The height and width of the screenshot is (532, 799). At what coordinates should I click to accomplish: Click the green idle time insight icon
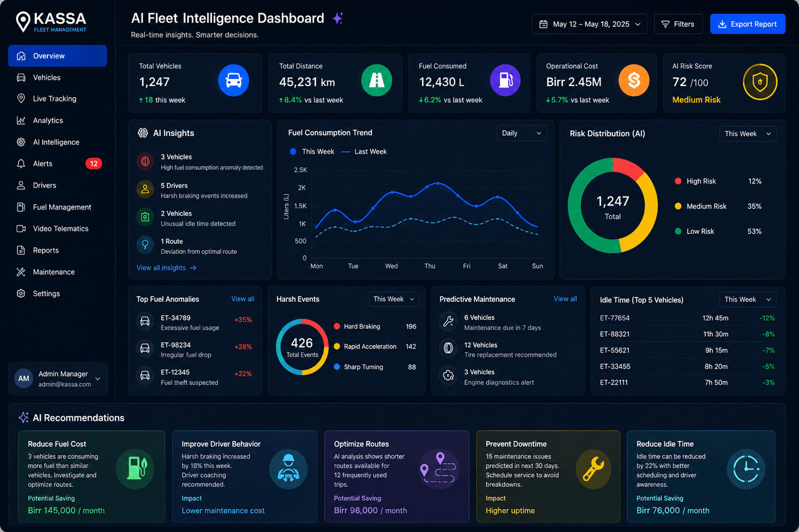(x=145, y=217)
